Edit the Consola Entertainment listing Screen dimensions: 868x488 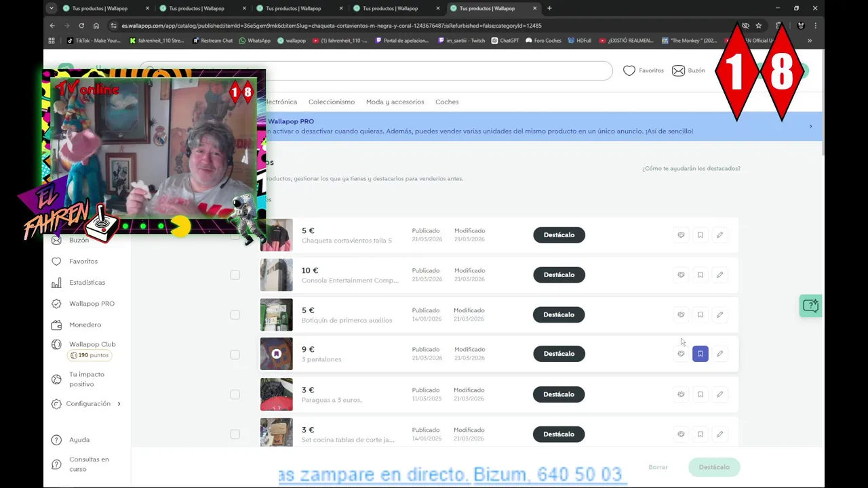coord(719,275)
